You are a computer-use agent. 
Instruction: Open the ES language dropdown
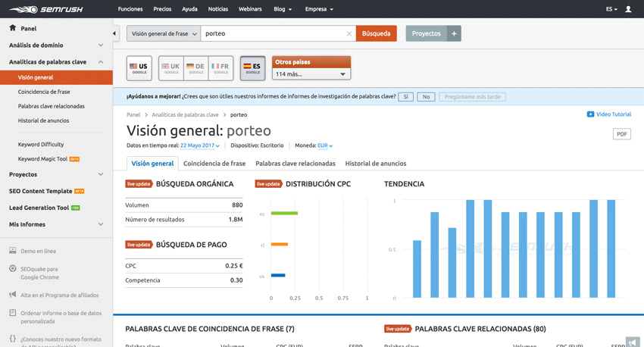(x=611, y=9)
